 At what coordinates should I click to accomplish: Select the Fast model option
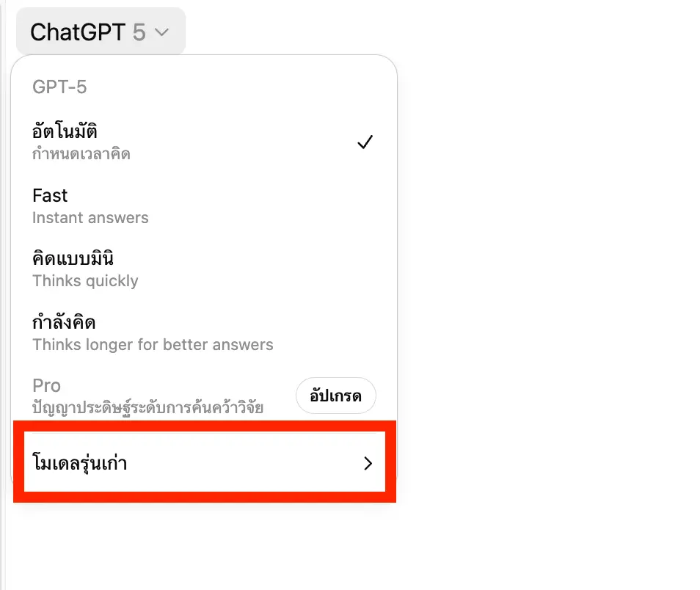click(x=50, y=196)
